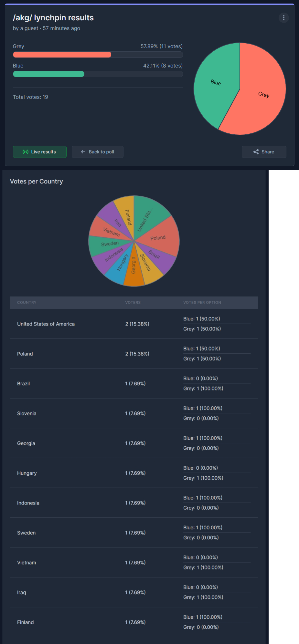Click Slovenia's Blue: 1 (100.00%) value
299x644 pixels.
coord(203,408)
